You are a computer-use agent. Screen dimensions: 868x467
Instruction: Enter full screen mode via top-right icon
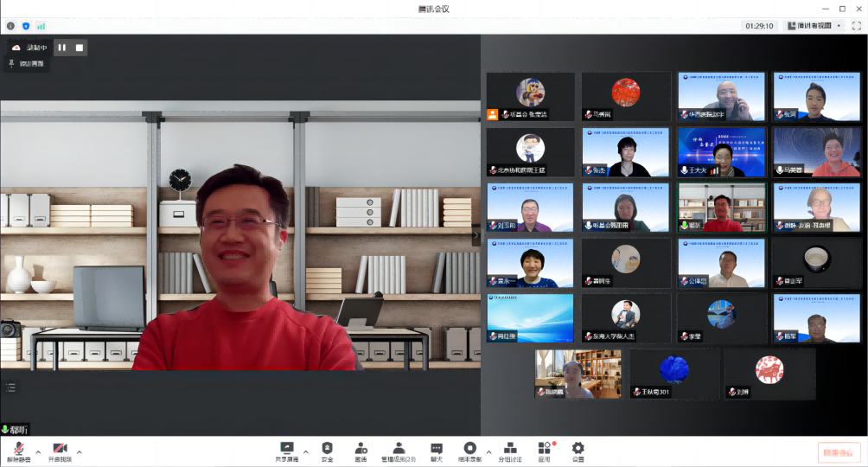point(856,26)
